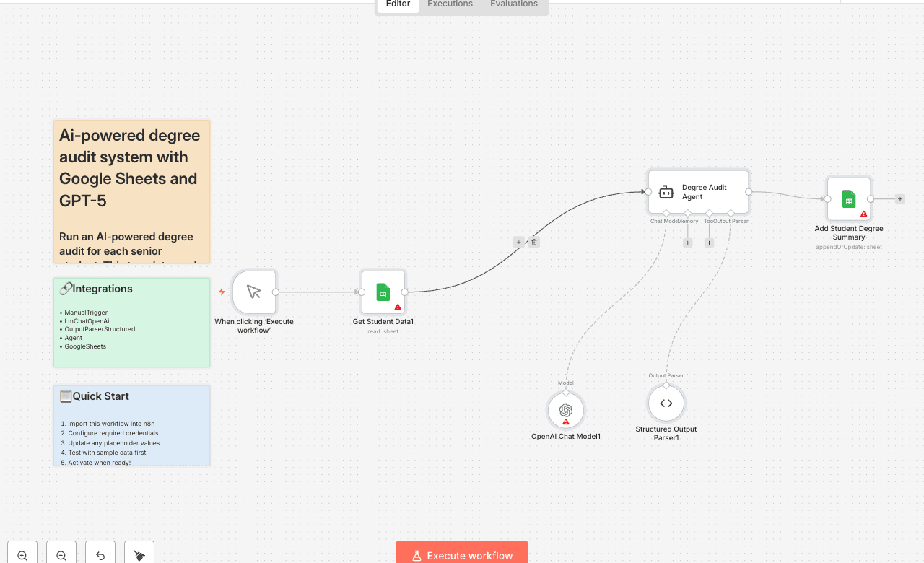
Task: Stay on the Editor tab
Action: (398, 4)
